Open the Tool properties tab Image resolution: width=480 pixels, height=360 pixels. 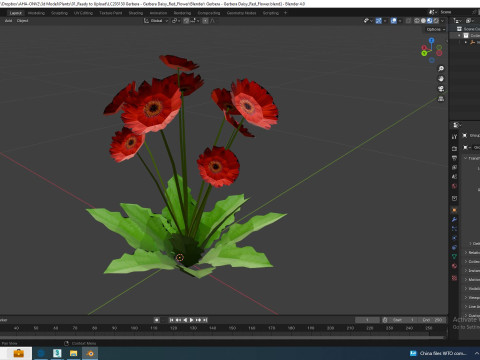coord(454,137)
